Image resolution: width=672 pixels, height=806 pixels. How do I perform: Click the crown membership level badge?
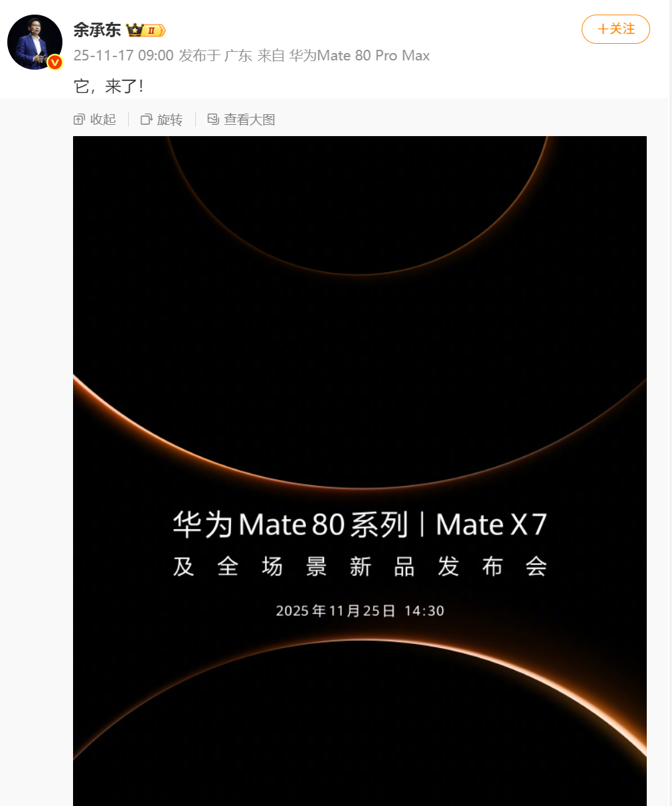point(145,30)
